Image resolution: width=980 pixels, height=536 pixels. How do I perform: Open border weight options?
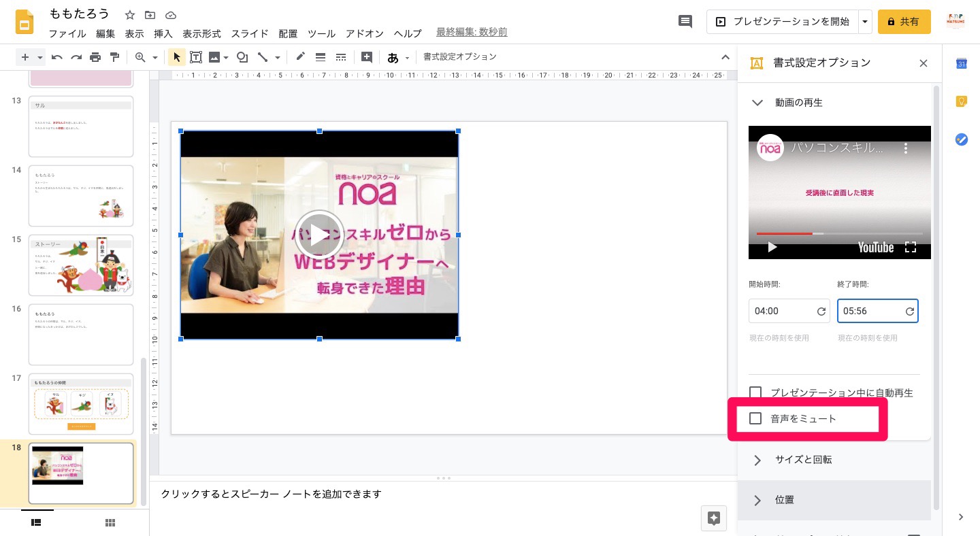(321, 57)
